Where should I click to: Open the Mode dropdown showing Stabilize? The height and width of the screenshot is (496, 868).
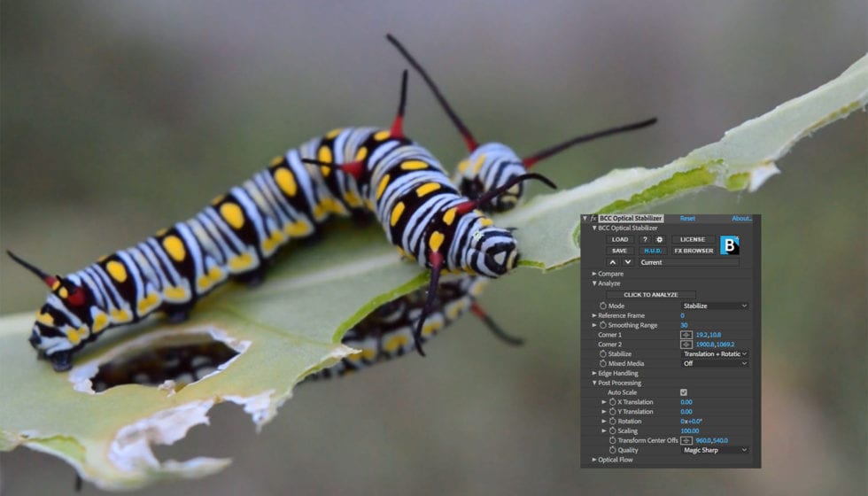click(x=716, y=306)
